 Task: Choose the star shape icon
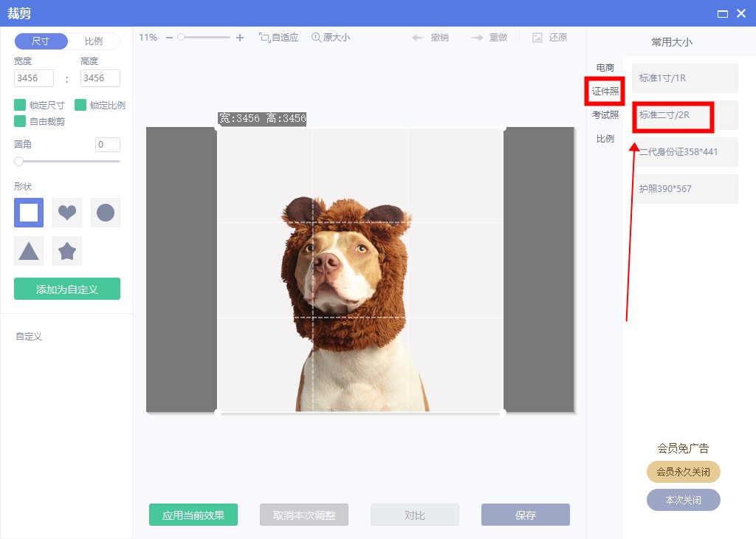(x=67, y=251)
